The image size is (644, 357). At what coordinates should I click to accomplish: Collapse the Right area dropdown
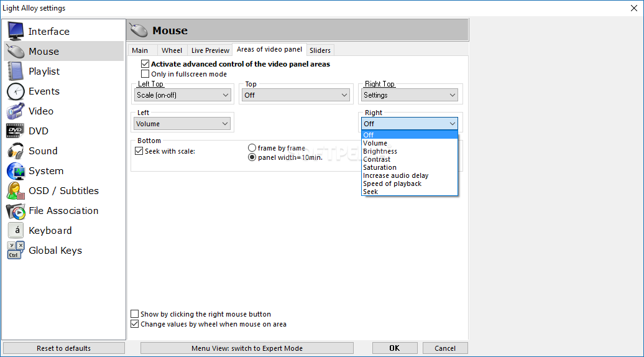point(410,124)
